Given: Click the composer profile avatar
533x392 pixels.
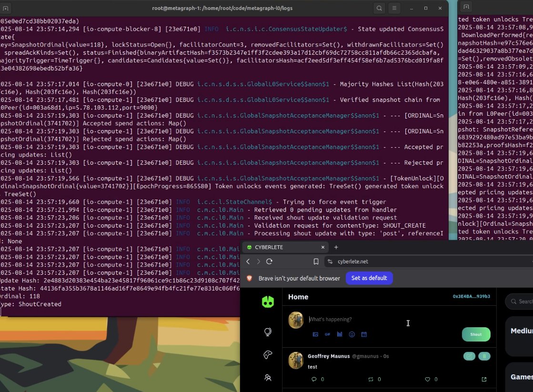Looking at the screenshot, I should coord(296,320).
